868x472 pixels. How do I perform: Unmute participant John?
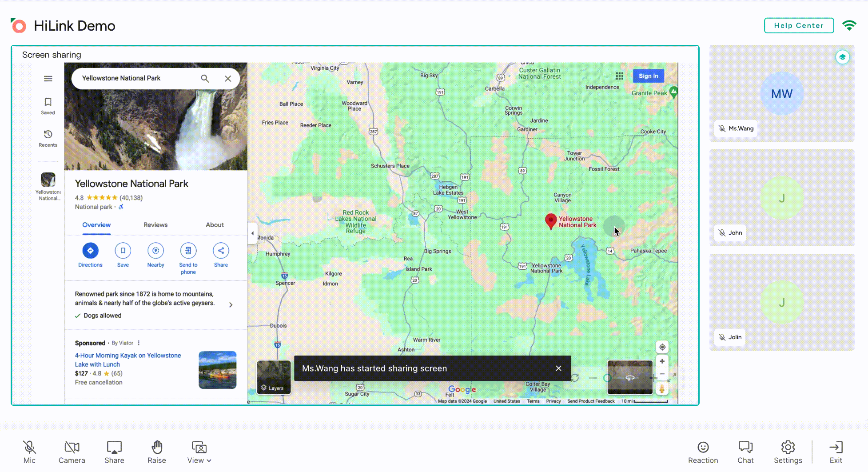tap(722, 232)
